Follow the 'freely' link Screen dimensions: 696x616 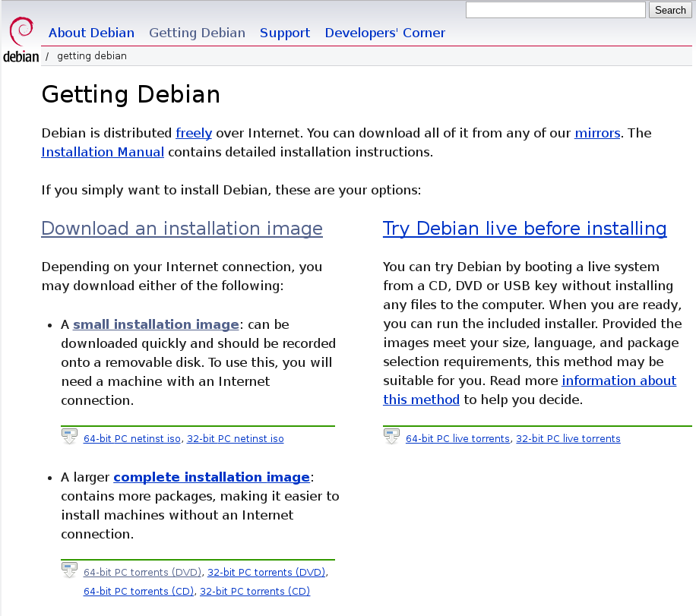click(194, 133)
